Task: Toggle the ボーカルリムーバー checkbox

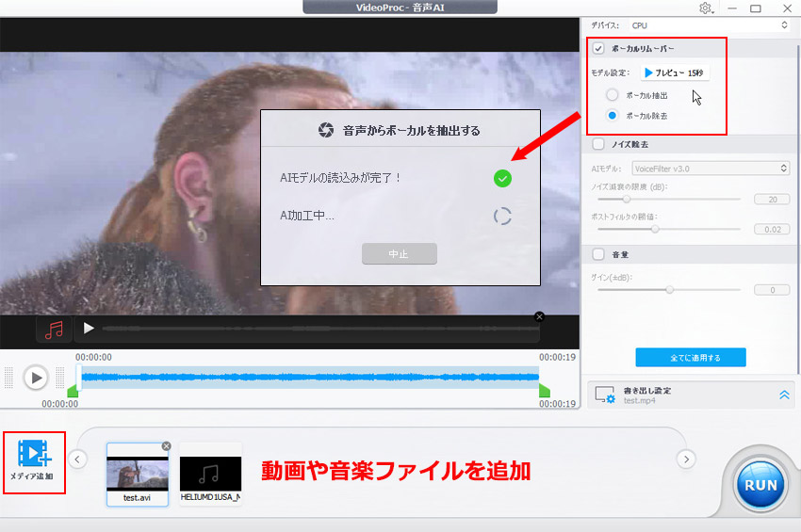Action: (598, 48)
